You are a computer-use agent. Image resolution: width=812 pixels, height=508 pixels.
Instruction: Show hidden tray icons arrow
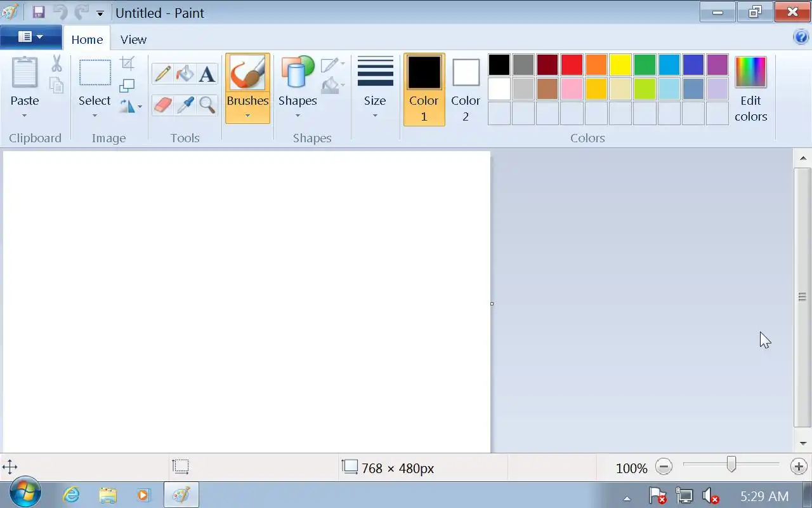(627, 497)
